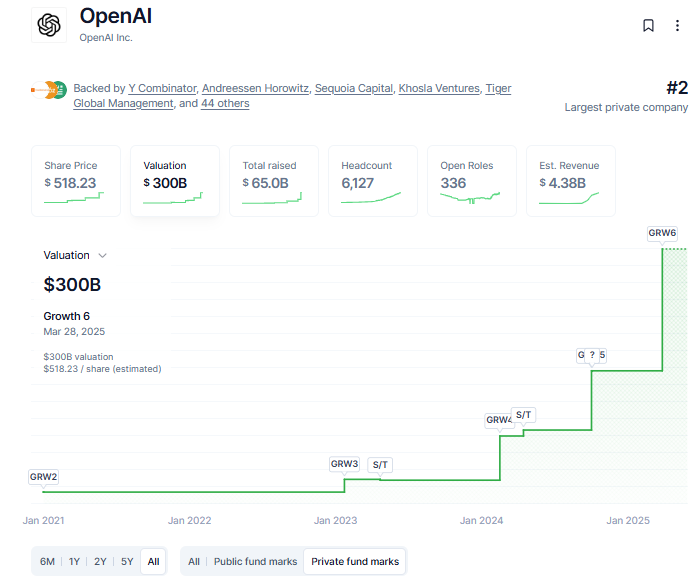Select the Valuation metric card
The height and width of the screenshot is (580, 699).
[x=175, y=181]
